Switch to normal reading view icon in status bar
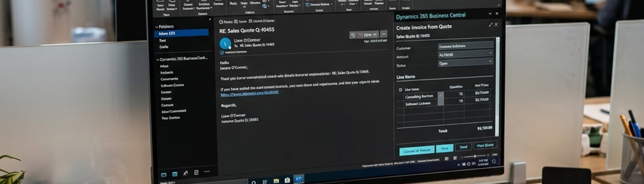This screenshot has width=644, height=184. coord(446,158)
